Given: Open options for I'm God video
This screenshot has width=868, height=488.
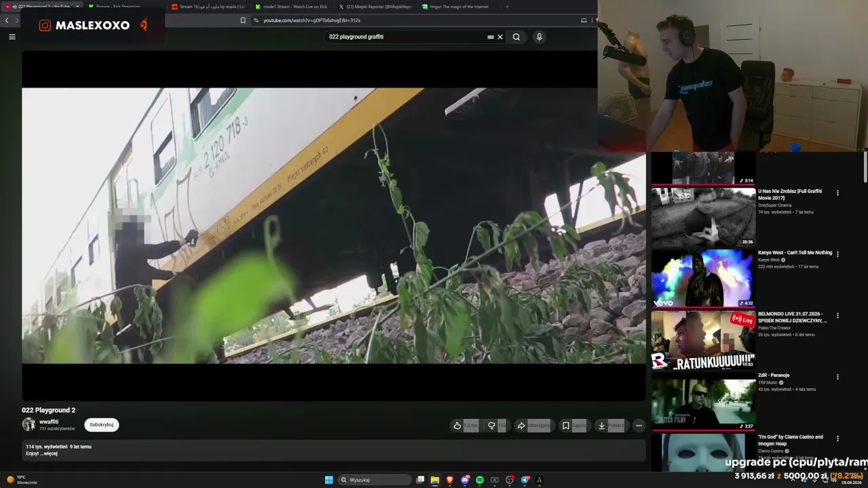Looking at the screenshot, I should [837, 439].
